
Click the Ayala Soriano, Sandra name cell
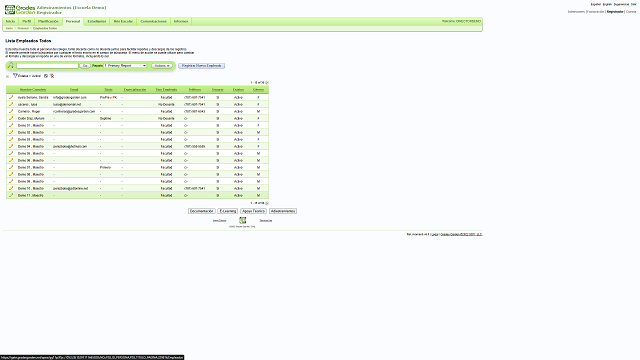pos(33,98)
